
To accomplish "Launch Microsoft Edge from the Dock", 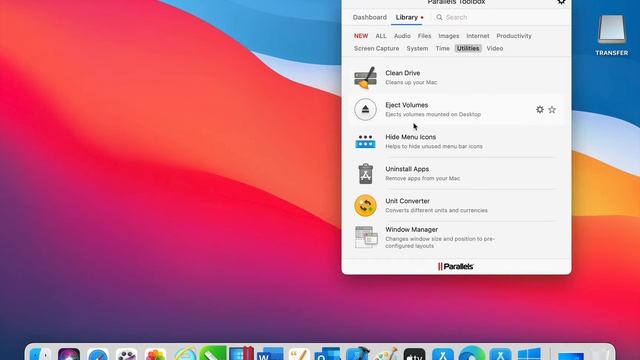I will [472, 354].
